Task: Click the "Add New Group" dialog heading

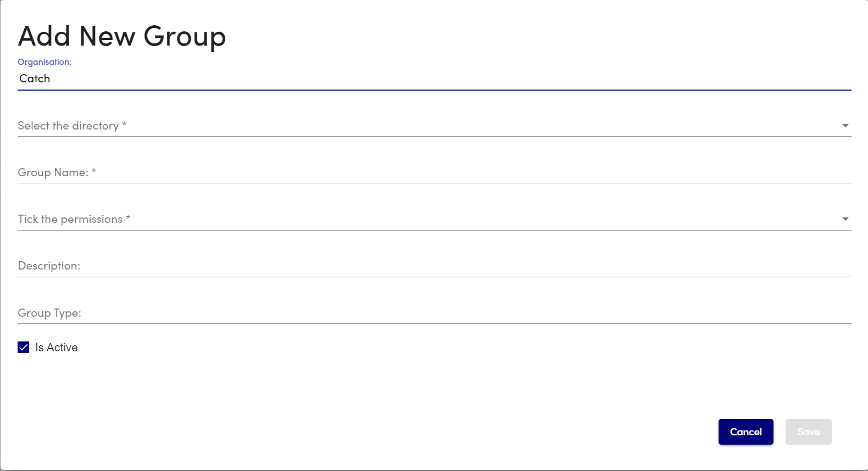Action: click(x=122, y=36)
